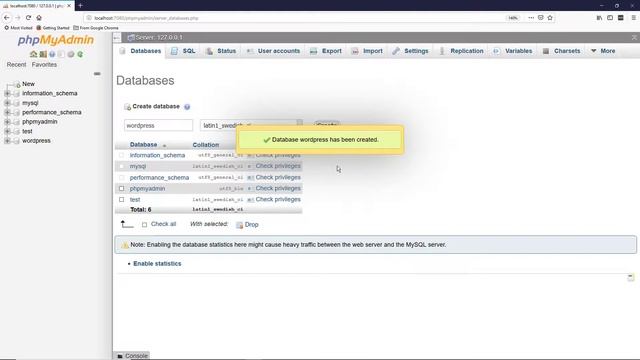The width and height of the screenshot is (640, 360).
Task: Open the Console bar at bottom
Action: click(x=132, y=356)
